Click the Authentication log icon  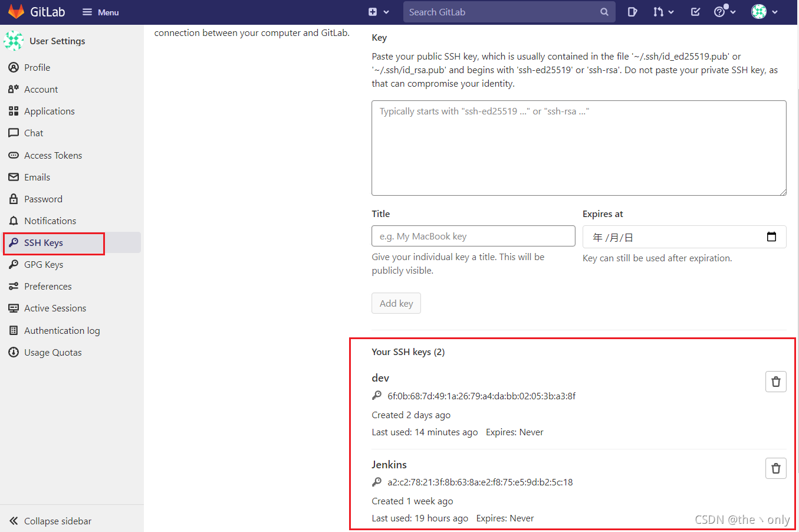tap(14, 330)
